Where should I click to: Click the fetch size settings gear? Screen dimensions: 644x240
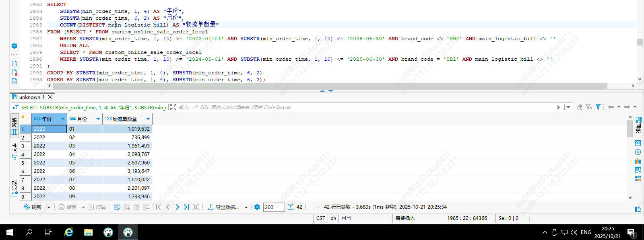click(257, 207)
